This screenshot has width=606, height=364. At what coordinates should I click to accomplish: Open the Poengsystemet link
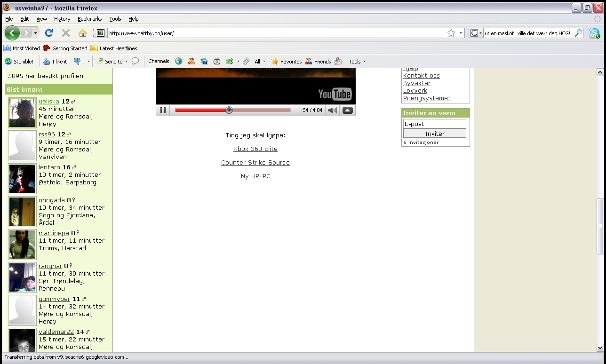(427, 98)
